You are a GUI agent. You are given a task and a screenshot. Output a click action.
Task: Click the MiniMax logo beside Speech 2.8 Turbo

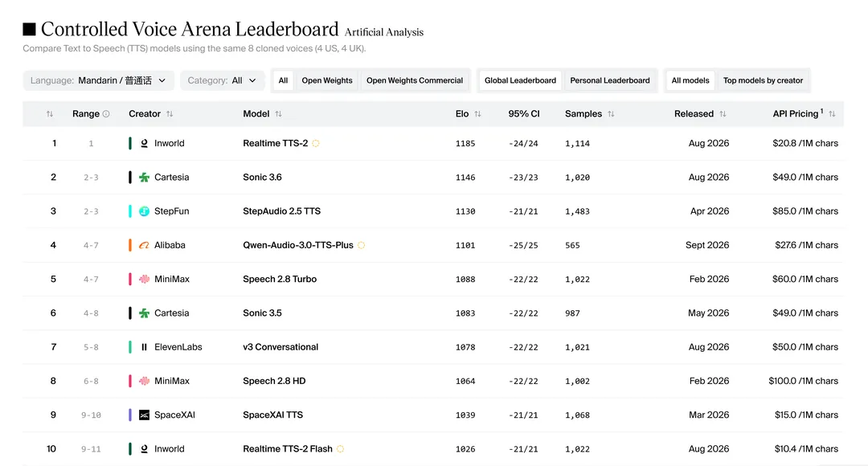point(144,279)
